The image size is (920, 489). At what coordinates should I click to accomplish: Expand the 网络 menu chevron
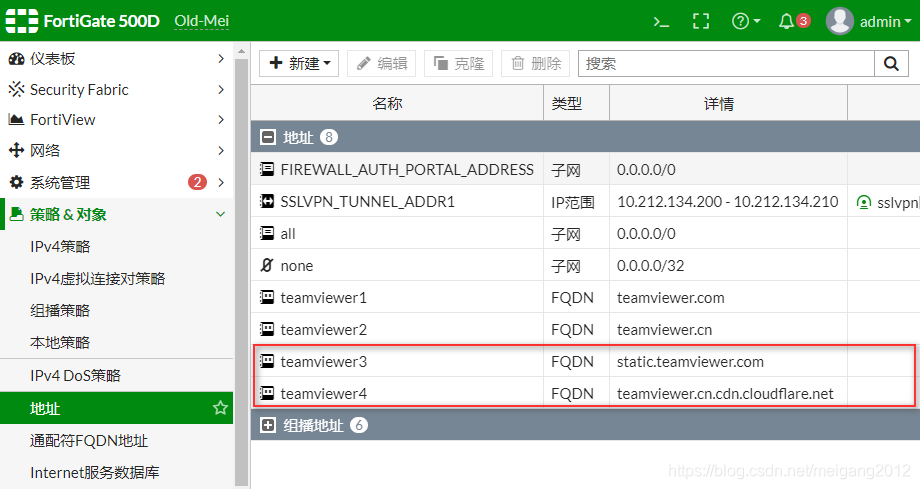(x=221, y=150)
